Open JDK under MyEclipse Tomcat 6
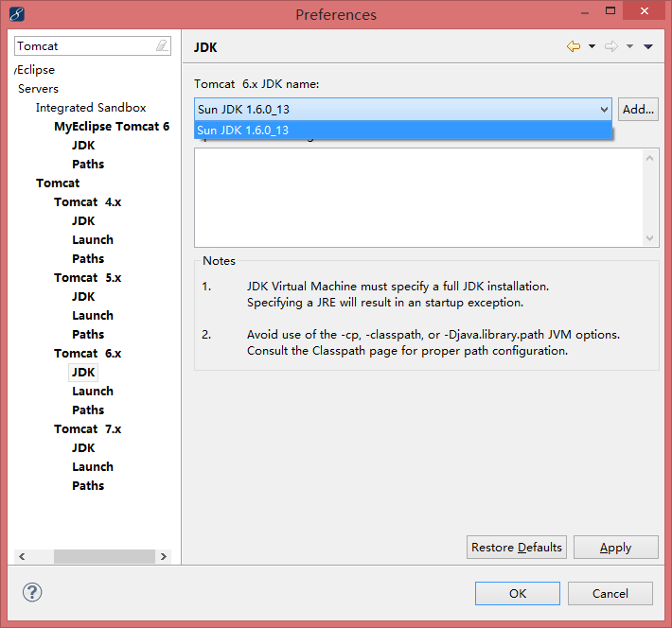The height and width of the screenshot is (628, 672). tap(83, 146)
